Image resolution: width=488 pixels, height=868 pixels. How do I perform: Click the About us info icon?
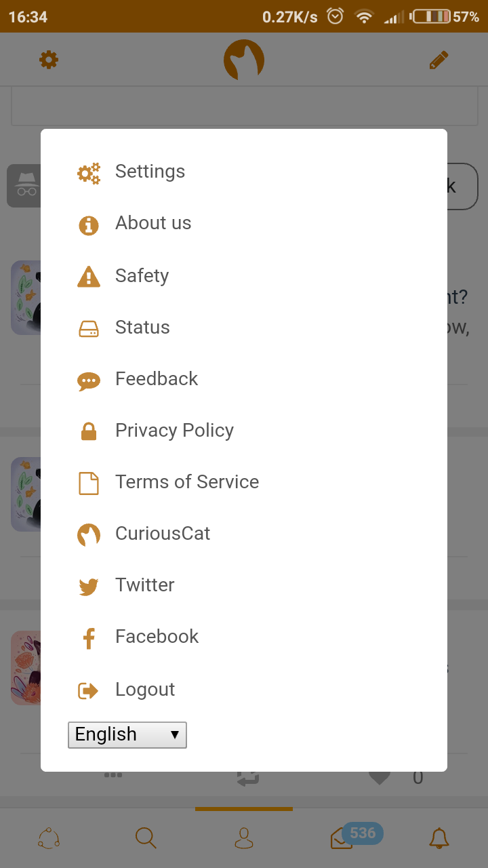point(89,225)
